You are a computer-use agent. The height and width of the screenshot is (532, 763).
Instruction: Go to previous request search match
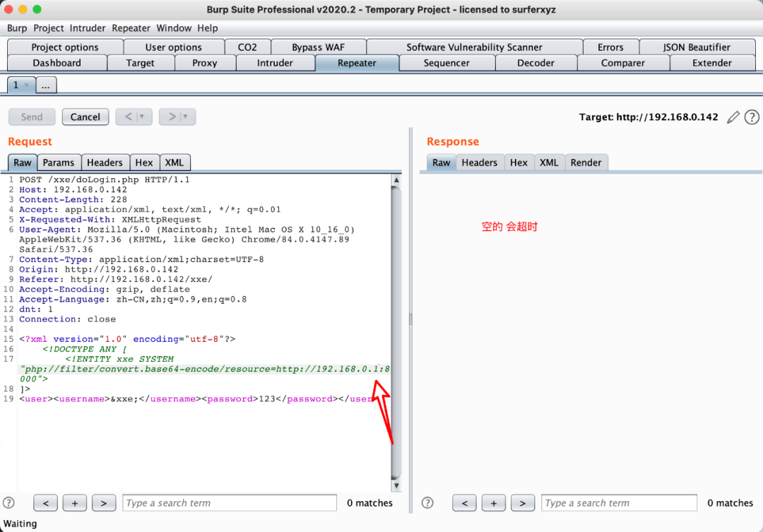tap(46, 503)
